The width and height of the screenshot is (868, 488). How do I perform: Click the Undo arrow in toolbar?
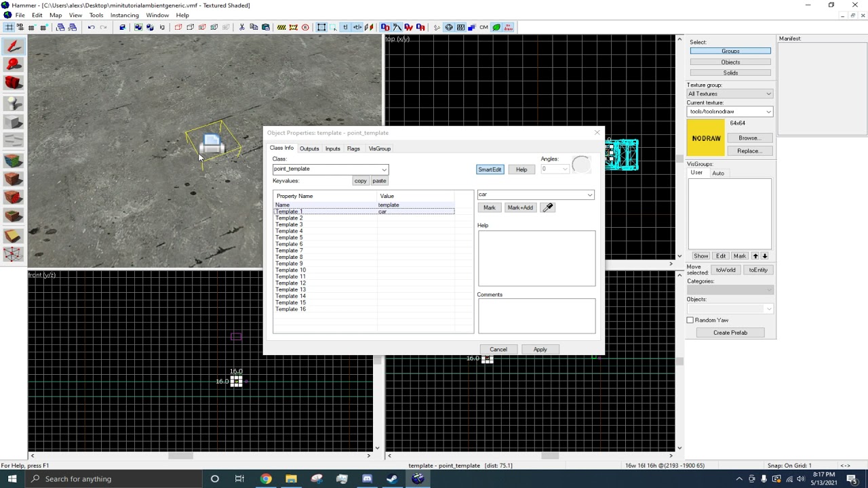(x=91, y=27)
